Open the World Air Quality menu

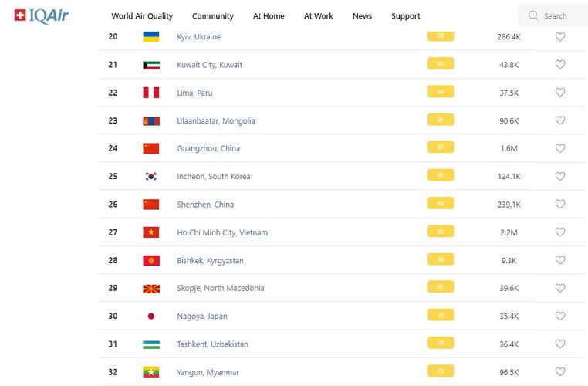pyautogui.click(x=142, y=16)
